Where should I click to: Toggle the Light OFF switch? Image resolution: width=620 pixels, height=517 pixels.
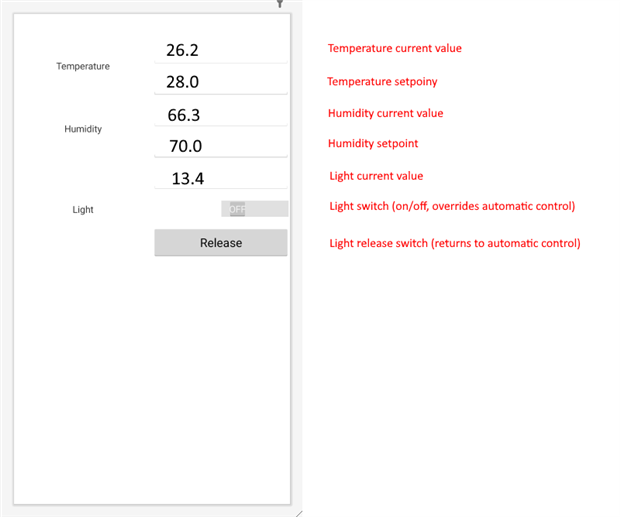[255, 209]
